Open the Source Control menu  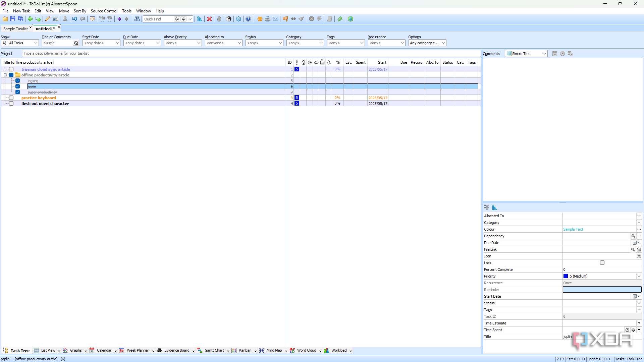click(x=104, y=11)
